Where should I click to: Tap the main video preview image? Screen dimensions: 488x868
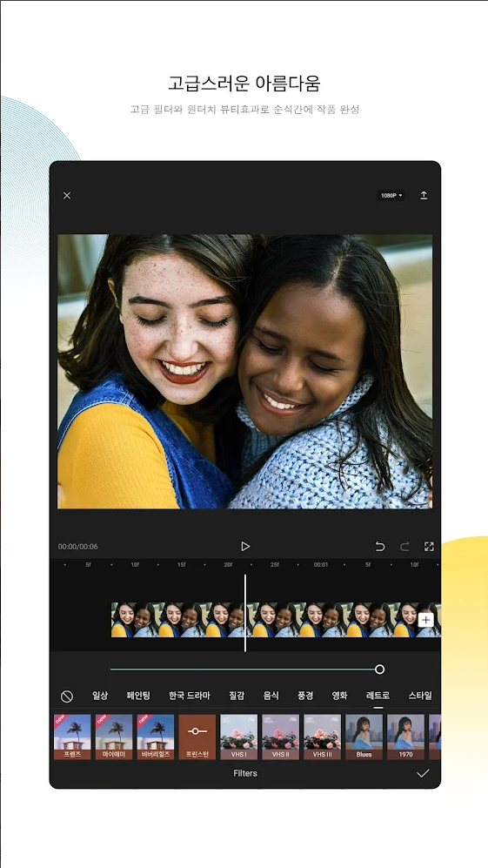pyautogui.click(x=245, y=372)
